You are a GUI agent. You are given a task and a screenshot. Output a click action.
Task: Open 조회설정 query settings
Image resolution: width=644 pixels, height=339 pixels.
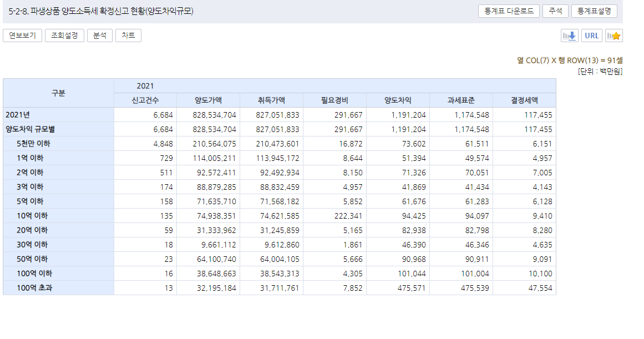coord(64,36)
